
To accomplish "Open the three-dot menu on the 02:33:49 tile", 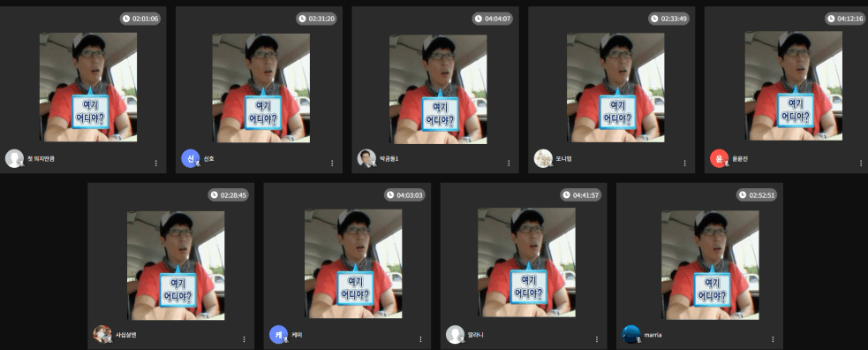I will [x=684, y=164].
